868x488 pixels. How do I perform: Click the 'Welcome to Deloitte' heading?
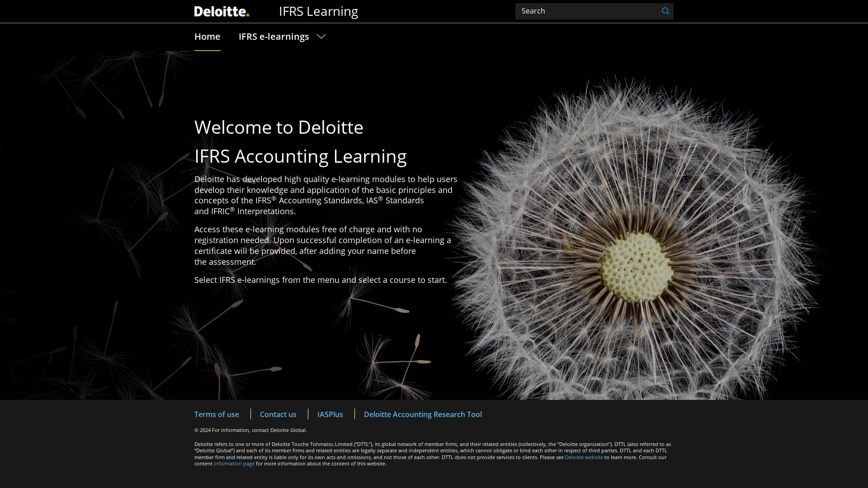[x=279, y=127]
